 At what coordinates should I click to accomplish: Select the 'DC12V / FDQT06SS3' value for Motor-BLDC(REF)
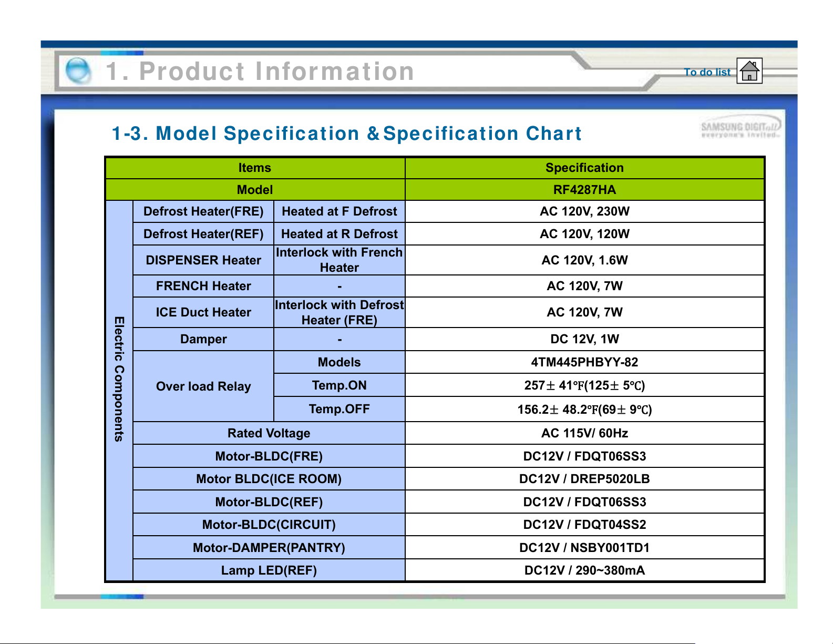[x=584, y=502]
